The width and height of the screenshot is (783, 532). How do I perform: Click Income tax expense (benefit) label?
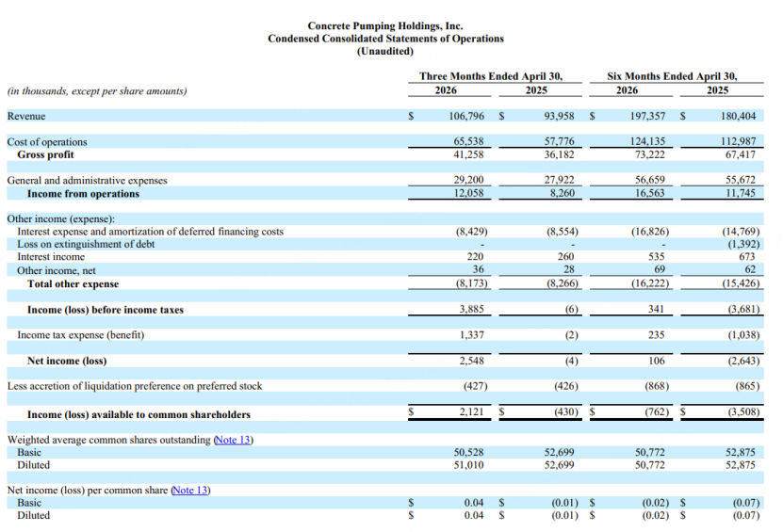tap(80, 335)
